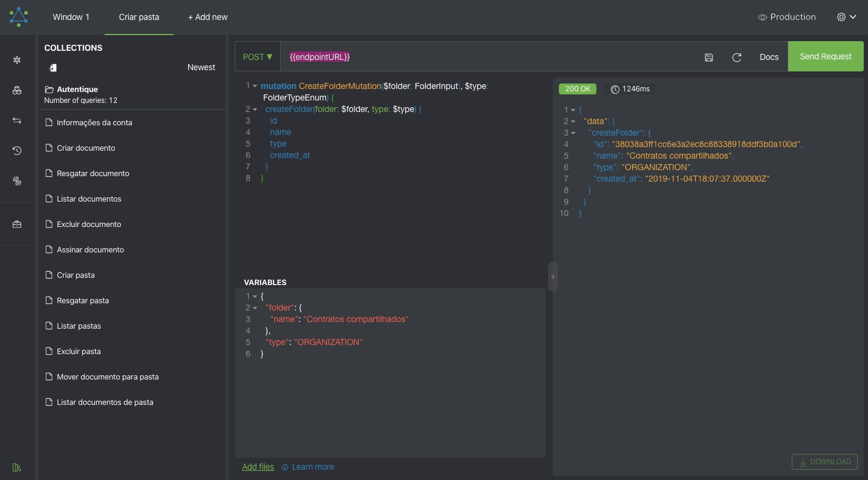Click the snowflake icon in the left sidebar

point(17,60)
